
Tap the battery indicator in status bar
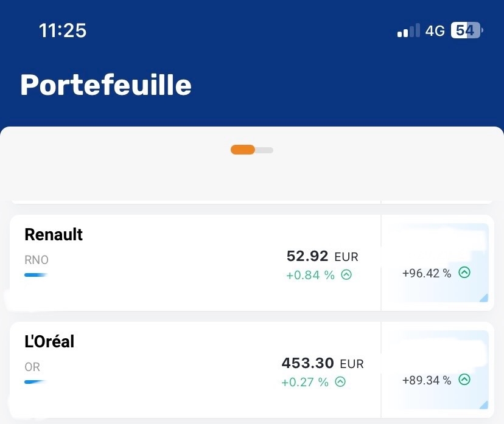(x=466, y=30)
